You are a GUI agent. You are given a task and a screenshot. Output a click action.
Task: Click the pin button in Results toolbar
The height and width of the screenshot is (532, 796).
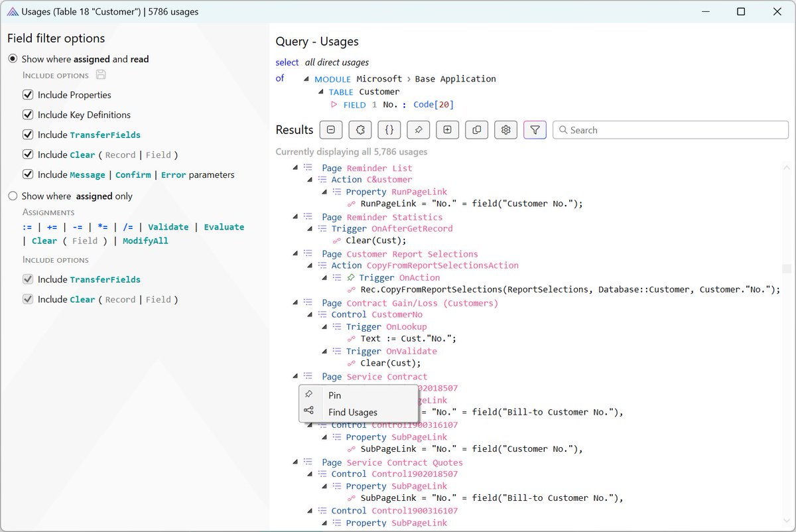pos(419,130)
